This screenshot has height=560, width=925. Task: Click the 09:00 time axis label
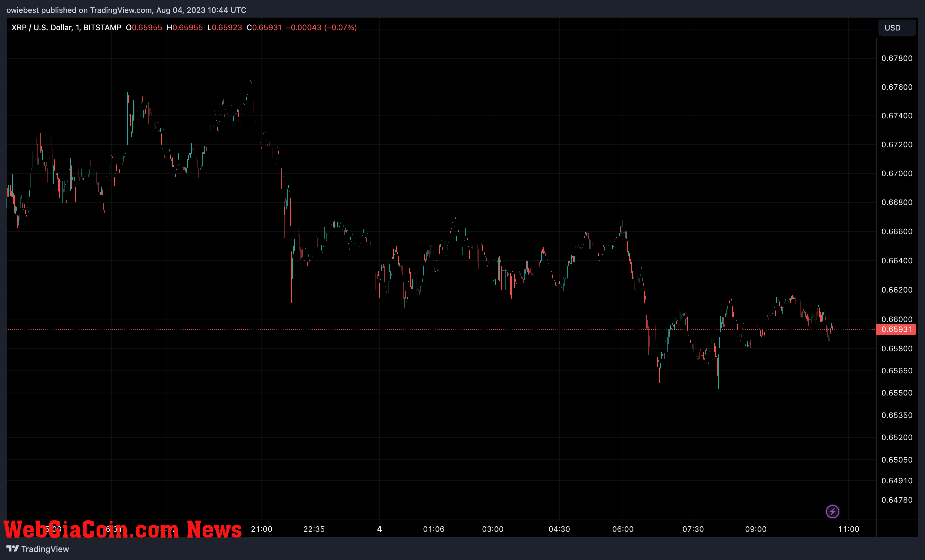point(756,529)
